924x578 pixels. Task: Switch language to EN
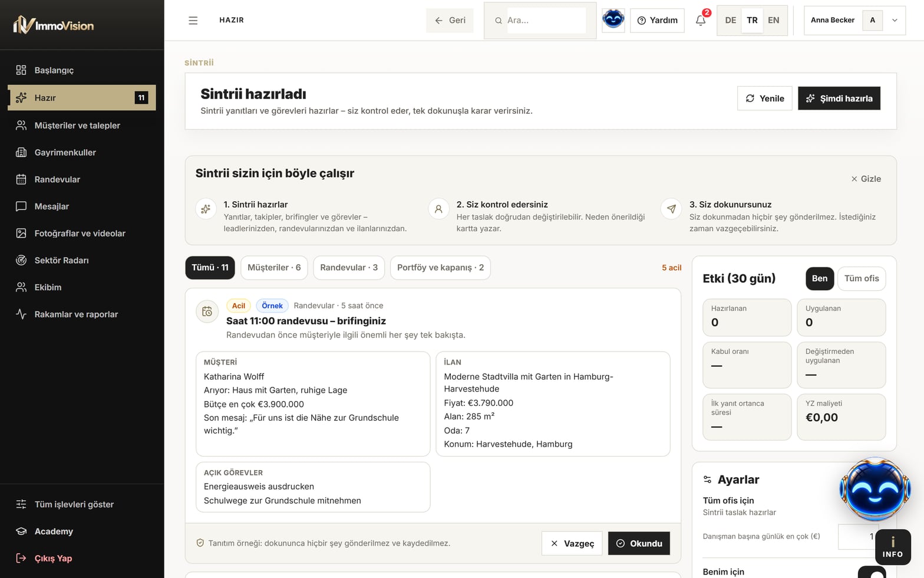(x=774, y=20)
